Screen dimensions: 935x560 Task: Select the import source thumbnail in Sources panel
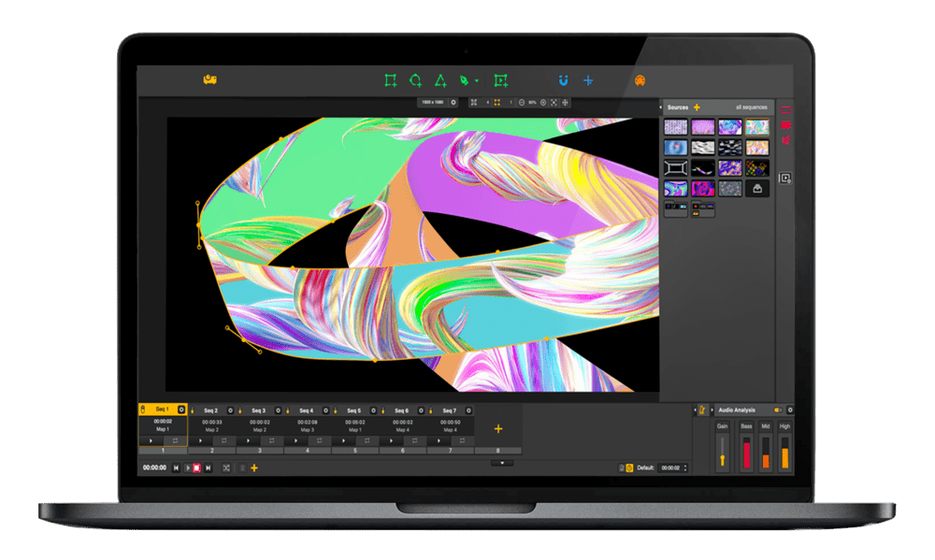[x=757, y=188]
